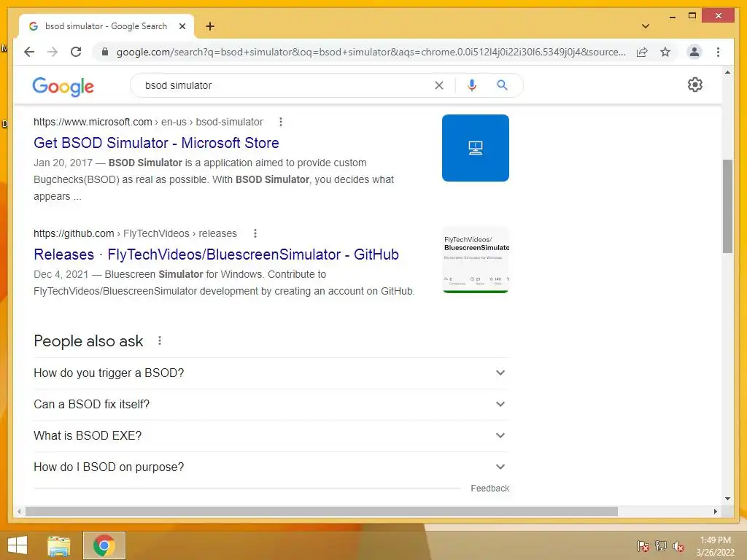The width and height of the screenshot is (747, 560).
Task: Open the network tray icon
Action: [x=661, y=546]
